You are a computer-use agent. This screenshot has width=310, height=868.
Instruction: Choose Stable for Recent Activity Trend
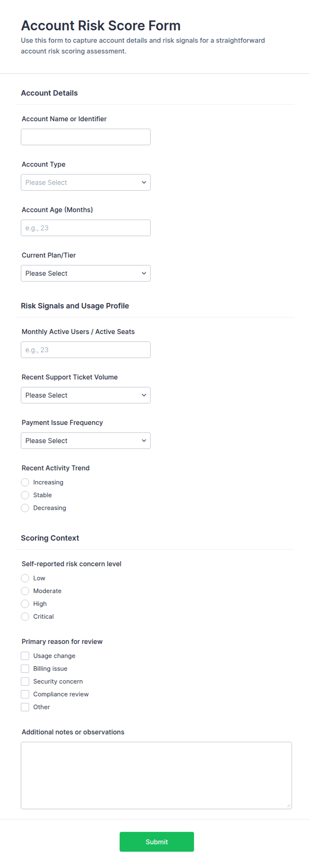pyautogui.click(x=25, y=495)
